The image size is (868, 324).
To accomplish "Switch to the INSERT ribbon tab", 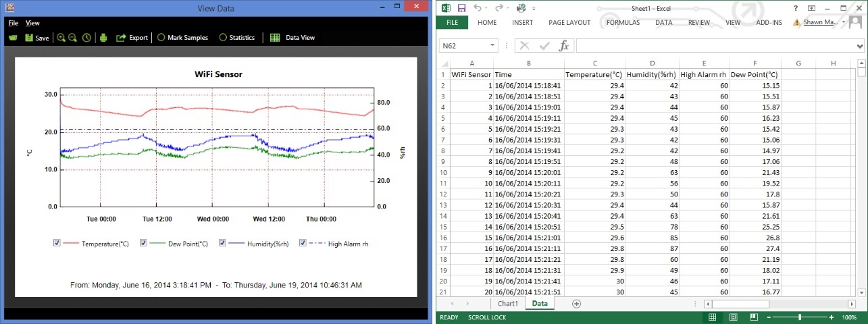I will pos(522,22).
